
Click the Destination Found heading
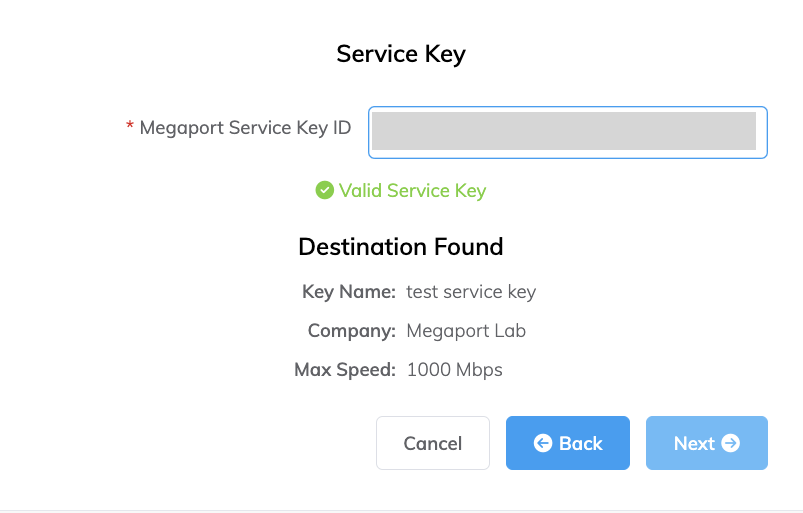tap(401, 247)
